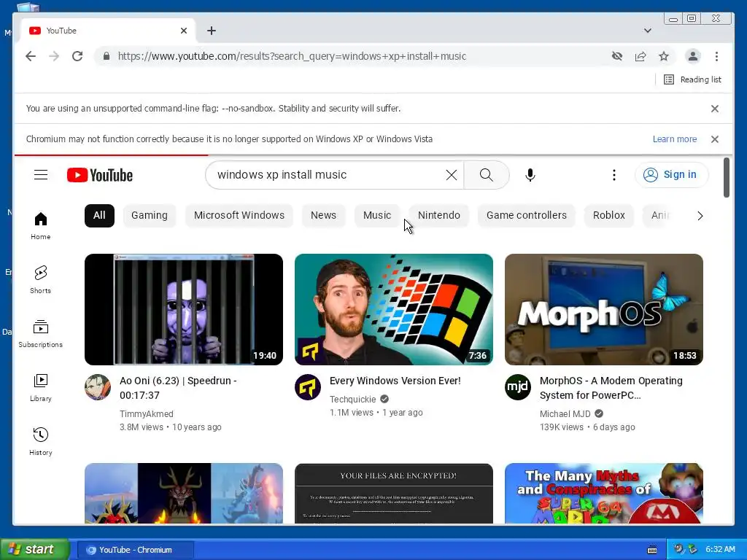
Task: Expand the tab search chevron
Action: [x=648, y=31]
